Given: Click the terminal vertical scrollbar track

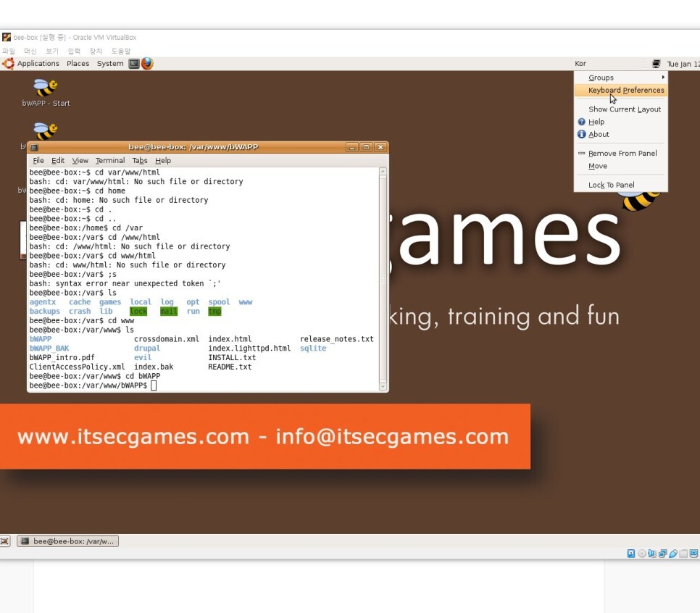Looking at the screenshot, I should point(383,279).
